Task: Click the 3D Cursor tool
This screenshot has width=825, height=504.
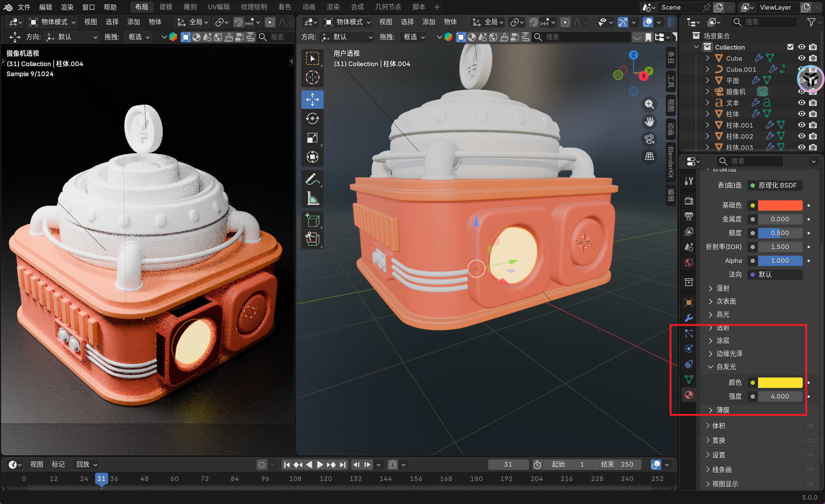Action: (312, 78)
